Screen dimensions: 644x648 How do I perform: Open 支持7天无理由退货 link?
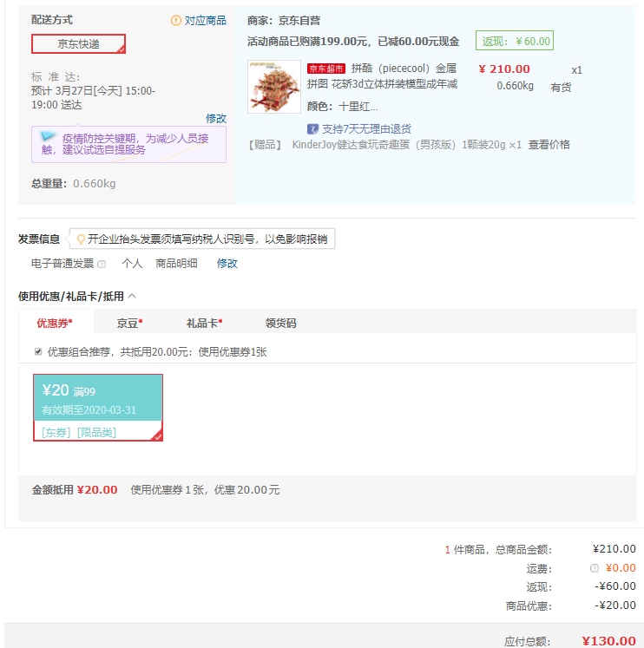[366, 129]
